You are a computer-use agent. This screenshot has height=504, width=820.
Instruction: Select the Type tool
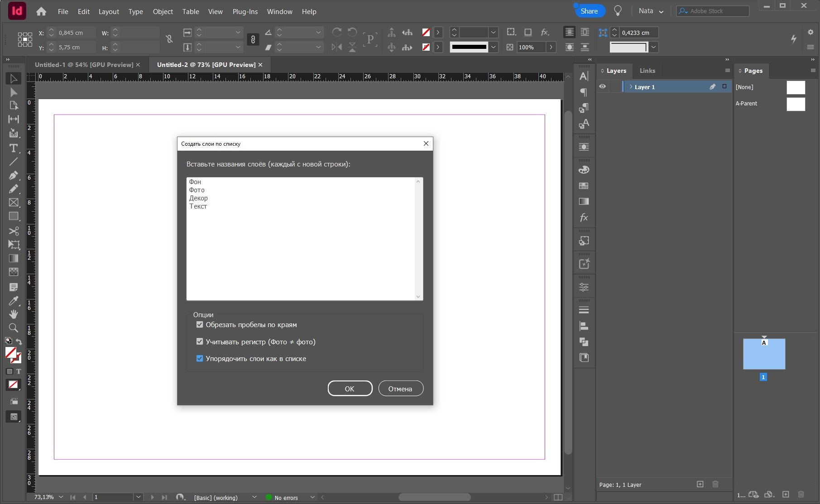(x=14, y=148)
